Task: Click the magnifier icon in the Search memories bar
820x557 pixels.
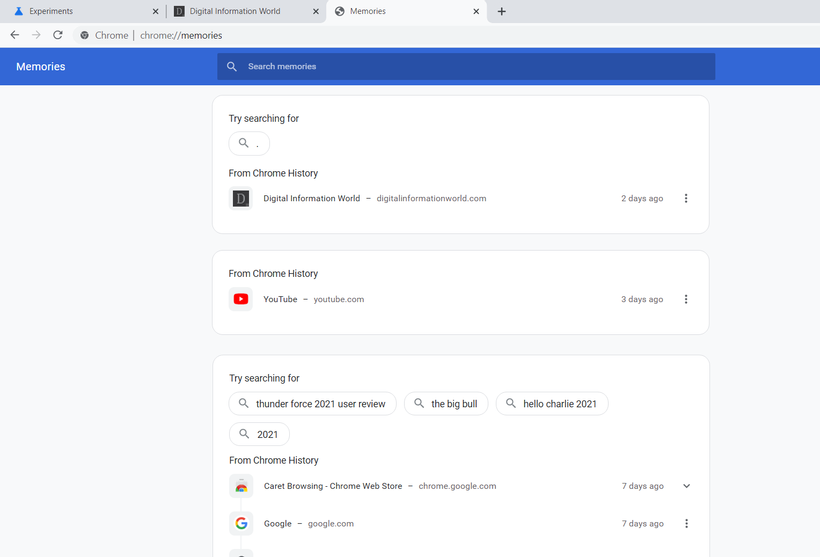Action: tap(232, 66)
